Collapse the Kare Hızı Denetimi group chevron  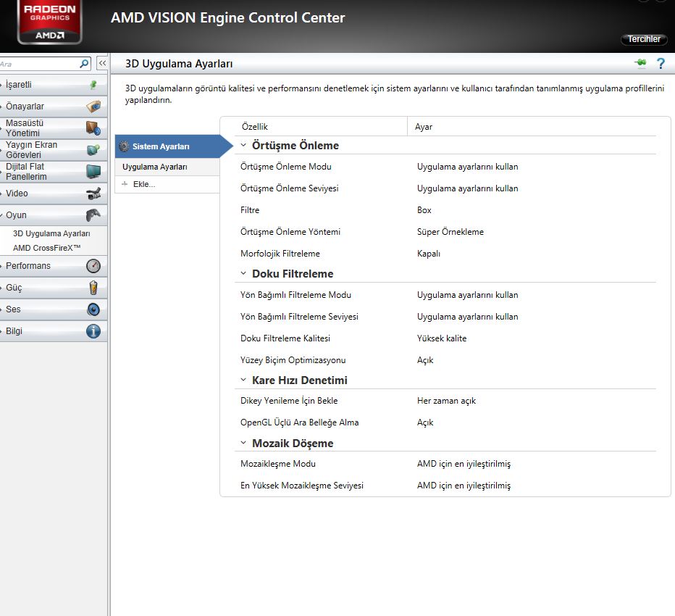point(243,380)
